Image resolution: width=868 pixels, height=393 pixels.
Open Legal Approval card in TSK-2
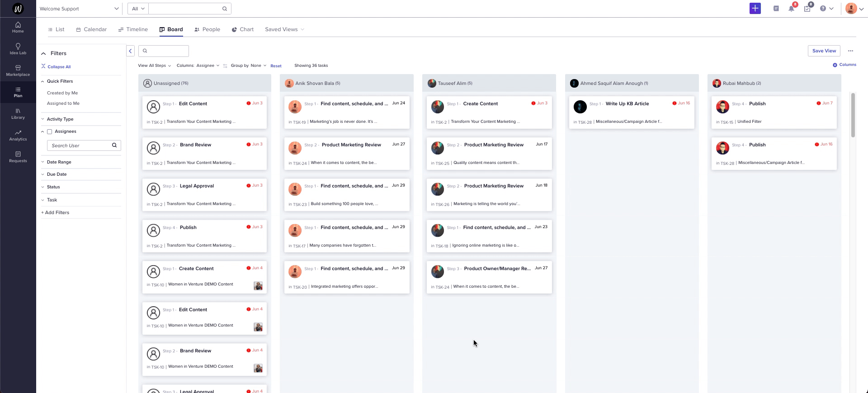[204, 195]
